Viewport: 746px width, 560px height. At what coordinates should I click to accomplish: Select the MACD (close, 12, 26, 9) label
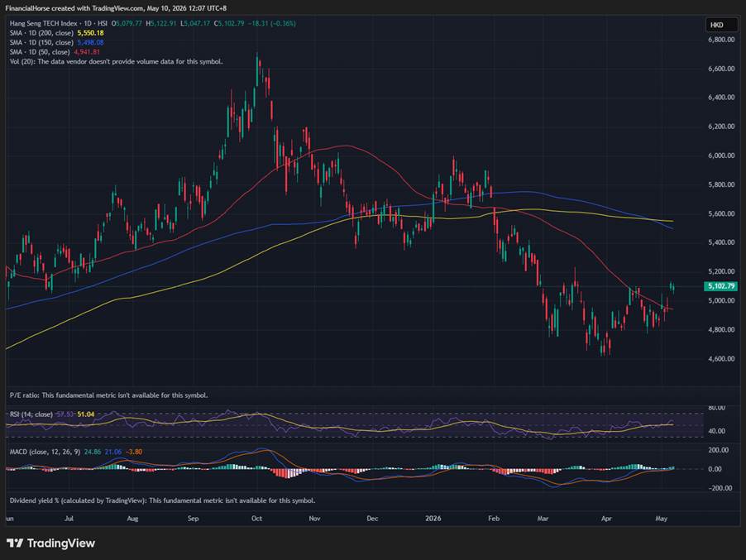[45, 452]
